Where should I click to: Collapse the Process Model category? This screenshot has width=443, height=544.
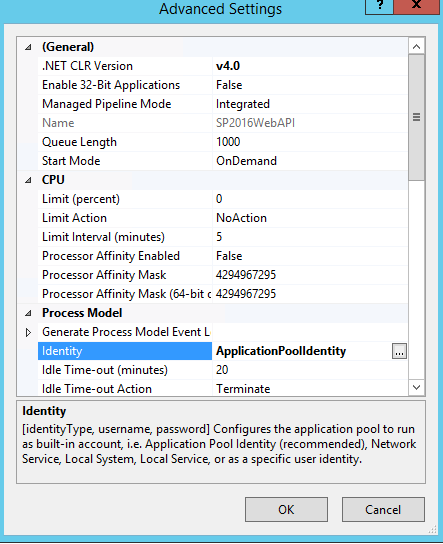(x=28, y=313)
